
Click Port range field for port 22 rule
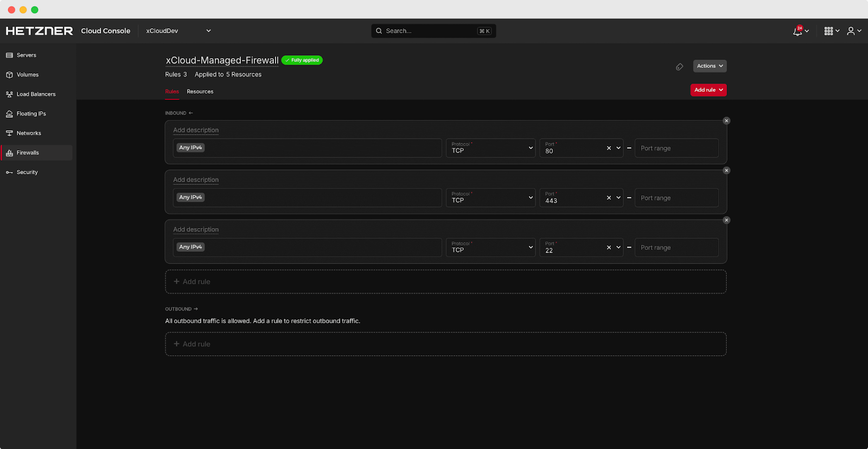coord(676,248)
